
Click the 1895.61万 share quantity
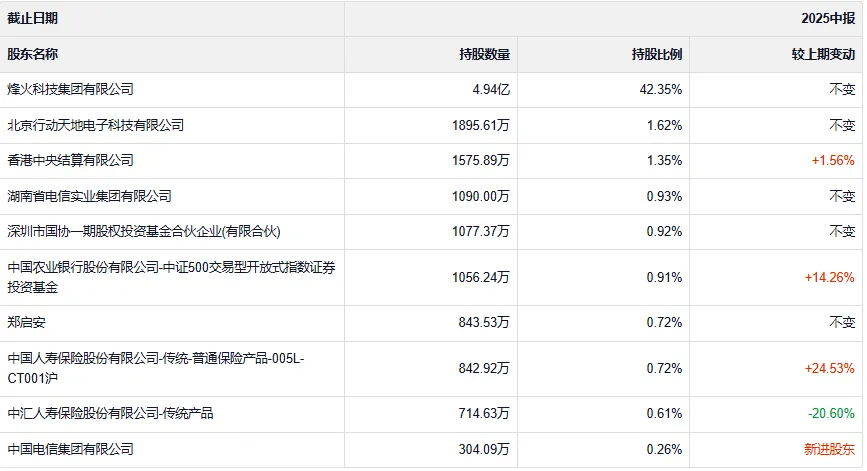[x=480, y=125]
